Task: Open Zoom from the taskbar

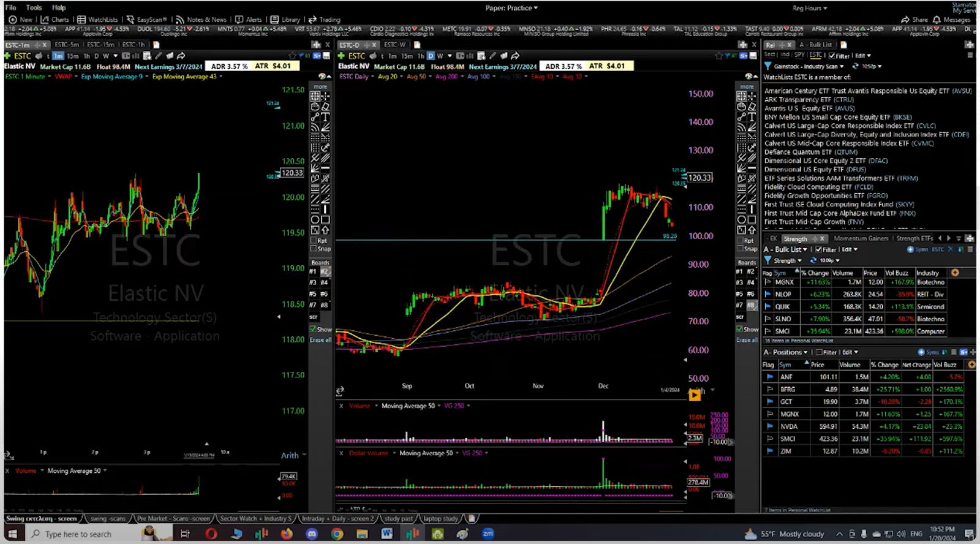Action: point(488,534)
